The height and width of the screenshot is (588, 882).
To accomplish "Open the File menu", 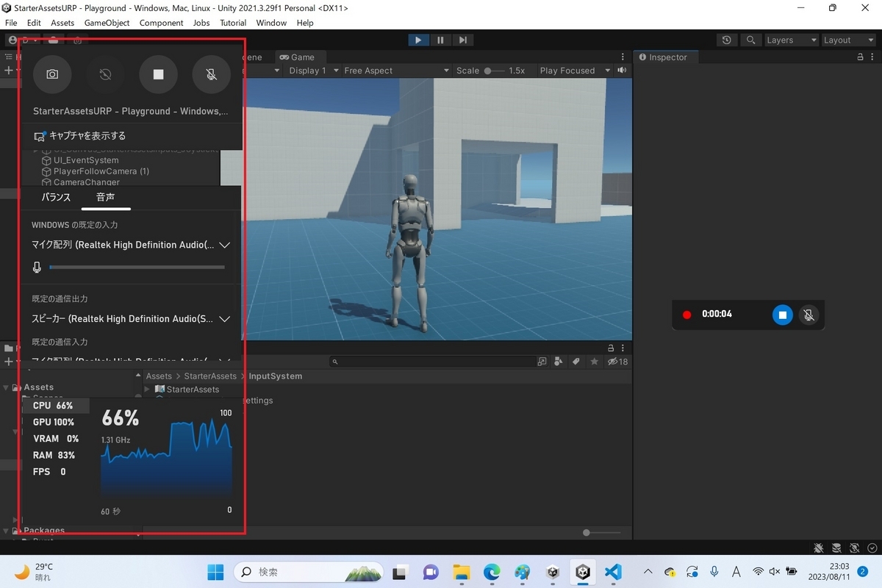I will pyautogui.click(x=11, y=23).
